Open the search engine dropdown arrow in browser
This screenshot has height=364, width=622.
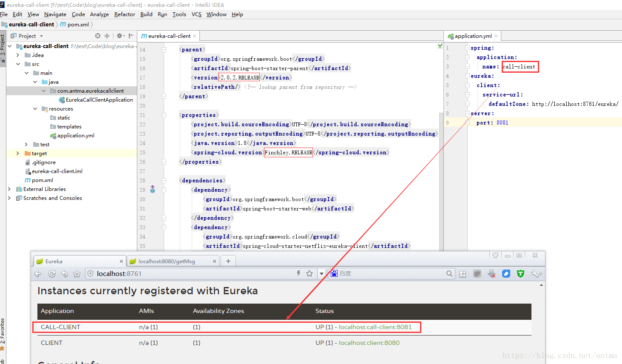(322, 273)
